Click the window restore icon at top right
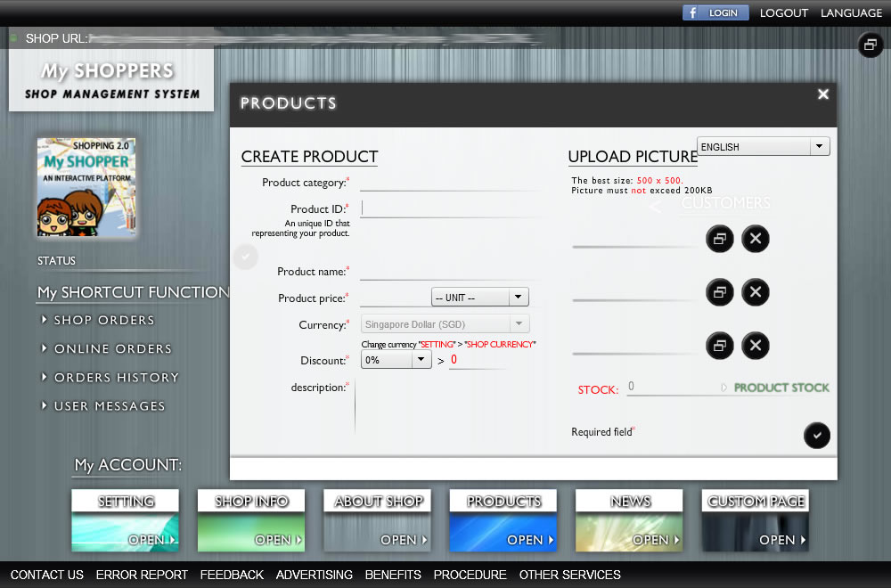The width and height of the screenshot is (891, 588). pos(870,45)
